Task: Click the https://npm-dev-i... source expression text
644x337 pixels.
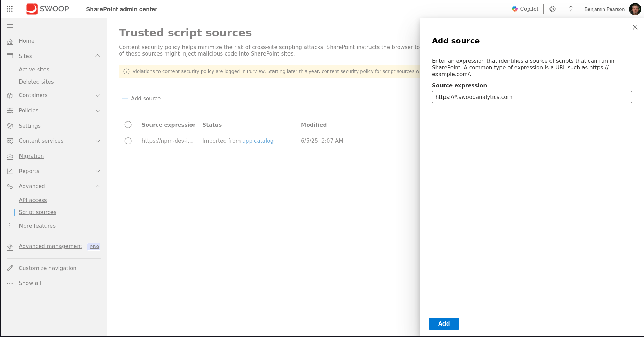Action: click(x=167, y=141)
